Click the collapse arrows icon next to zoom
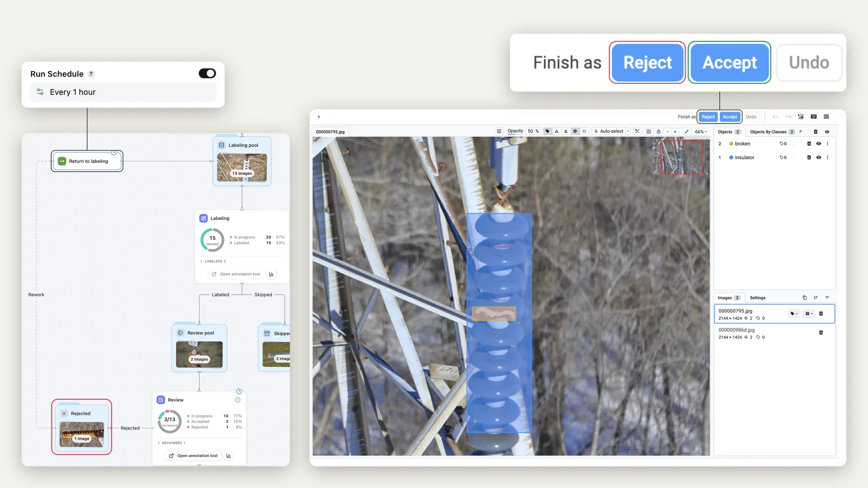Screen dimensions: 868x488 coord(686,132)
